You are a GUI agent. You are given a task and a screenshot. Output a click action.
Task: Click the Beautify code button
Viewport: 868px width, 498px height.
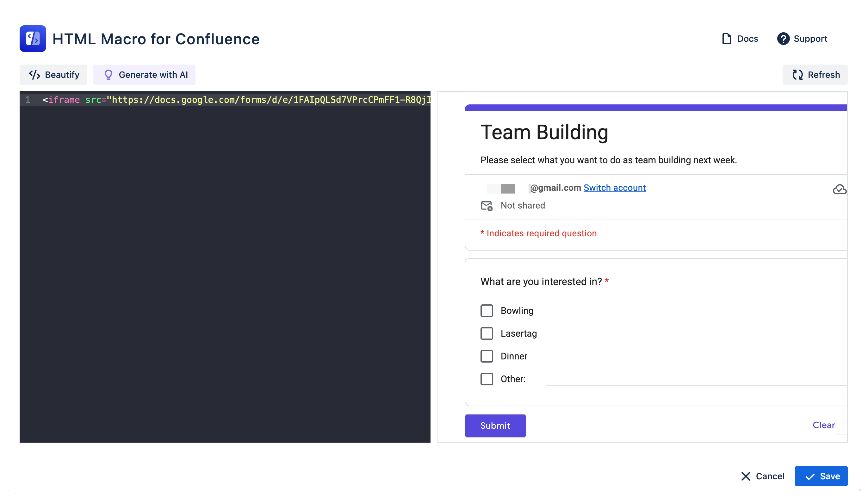point(53,75)
